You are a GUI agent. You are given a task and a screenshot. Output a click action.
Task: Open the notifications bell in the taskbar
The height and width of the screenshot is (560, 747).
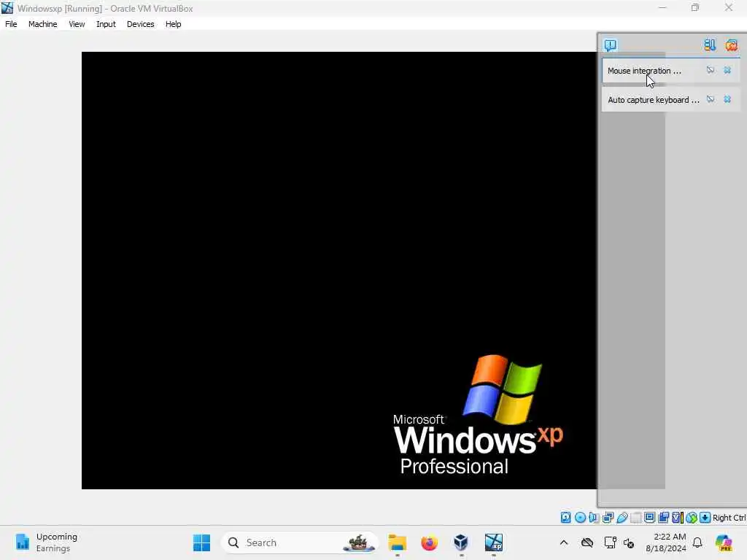tap(697, 542)
